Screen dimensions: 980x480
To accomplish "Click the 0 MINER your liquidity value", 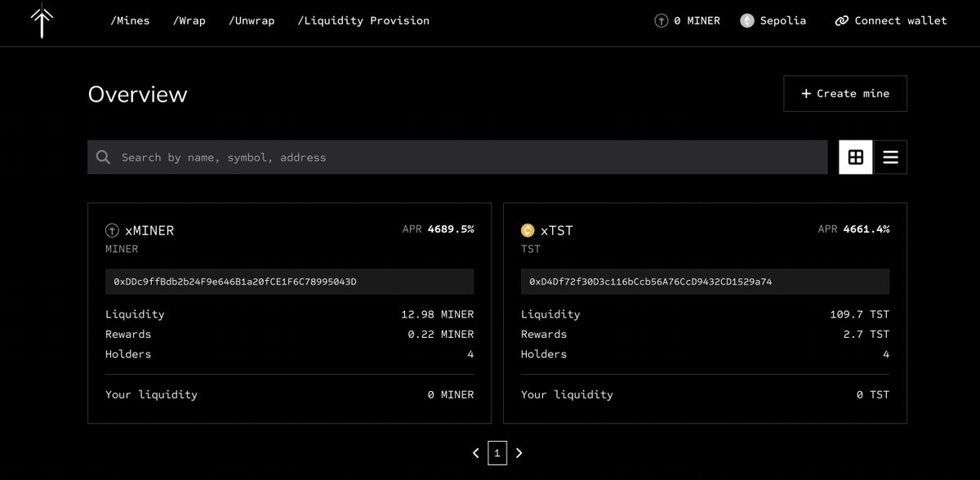I will (451, 394).
